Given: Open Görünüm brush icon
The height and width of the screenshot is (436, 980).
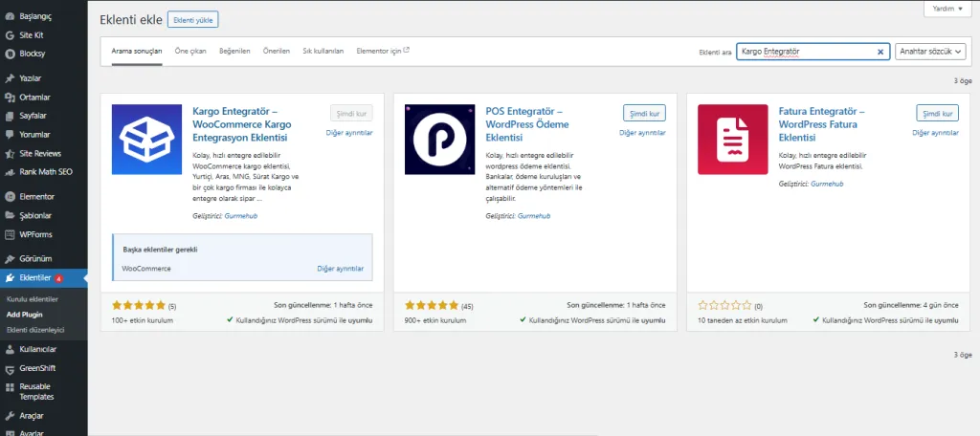Looking at the screenshot, I should [10, 258].
